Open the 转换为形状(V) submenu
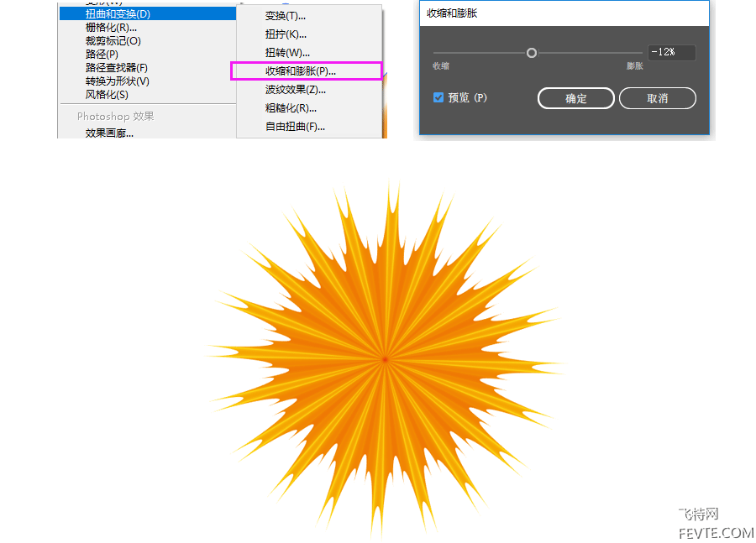Screen dimensions: 756x543 [x=117, y=81]
